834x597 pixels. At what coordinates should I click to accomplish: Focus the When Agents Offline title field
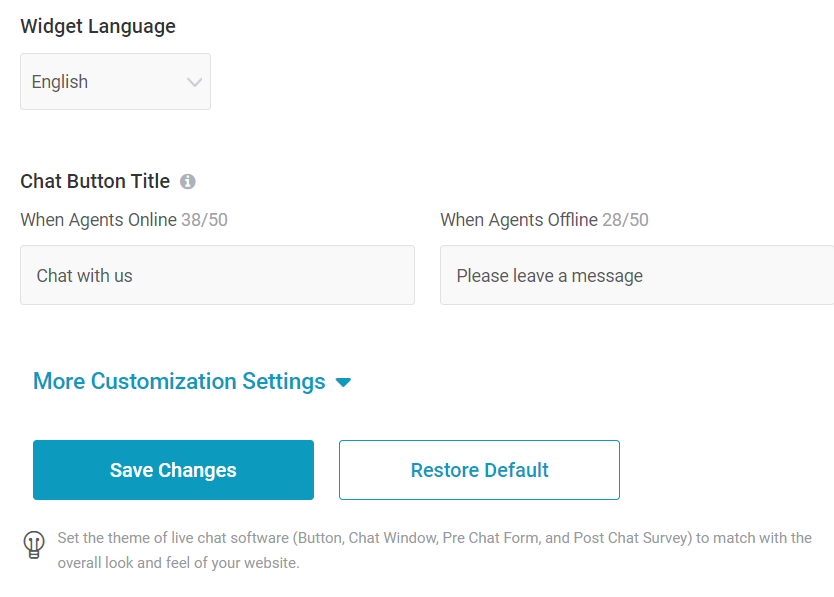[x=637, y=275]
